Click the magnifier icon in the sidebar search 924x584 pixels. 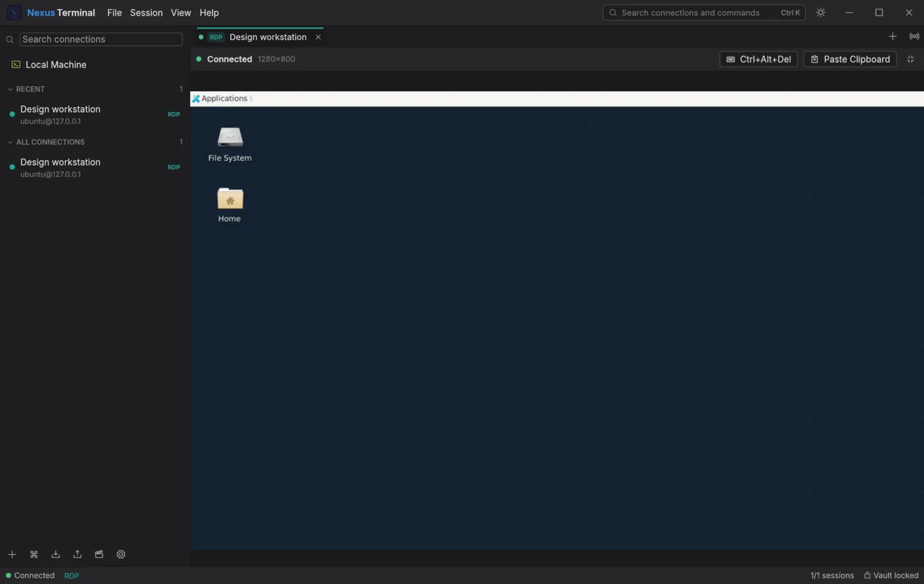[10, 39]
